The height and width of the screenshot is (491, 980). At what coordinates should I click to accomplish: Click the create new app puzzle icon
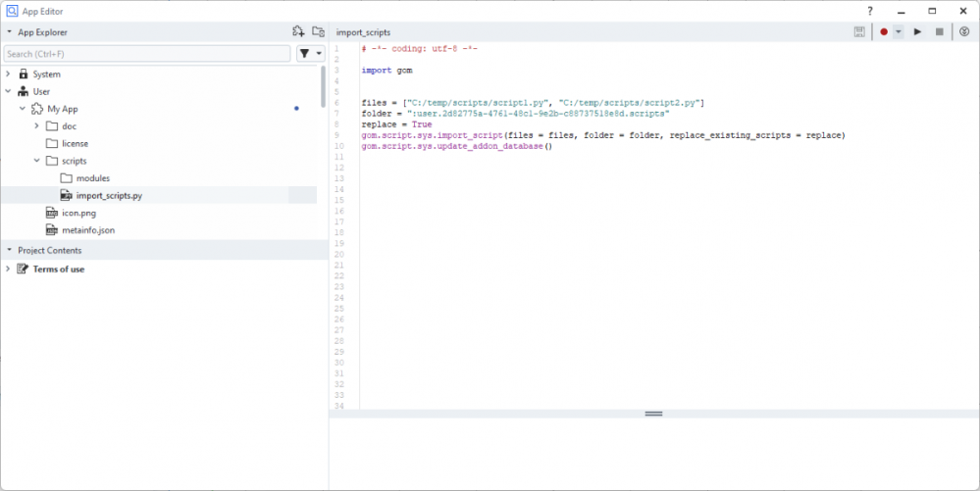click(299, 32)
